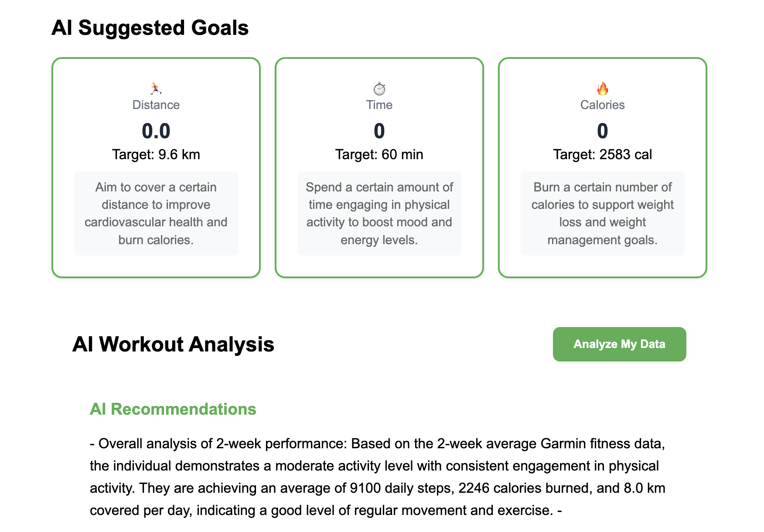Click the Target: 9.6 km text

click(156, 155)
